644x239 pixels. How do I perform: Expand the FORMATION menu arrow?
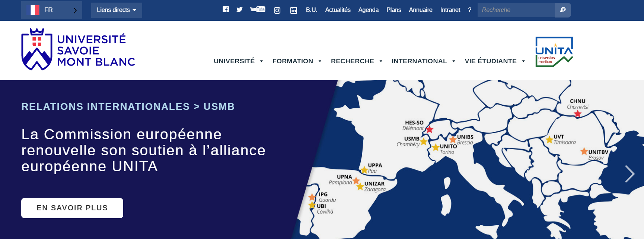pos(320,61)
